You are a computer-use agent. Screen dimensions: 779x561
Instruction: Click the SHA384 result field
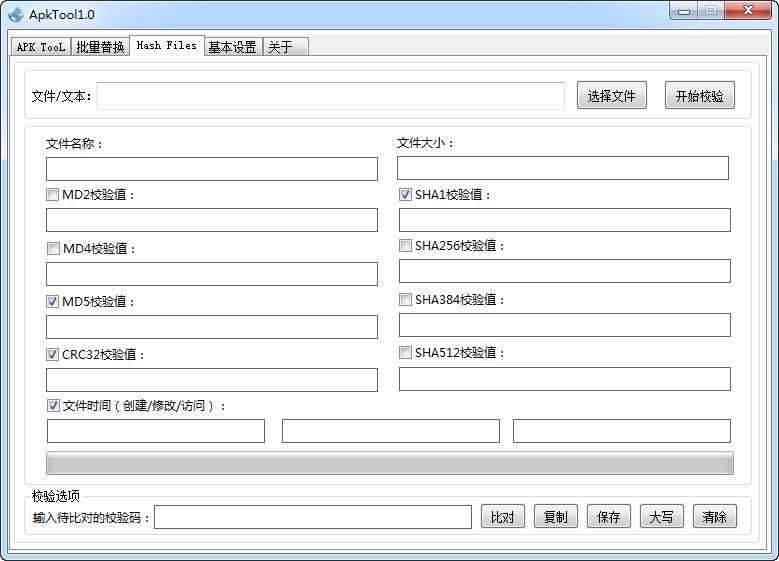565,325
